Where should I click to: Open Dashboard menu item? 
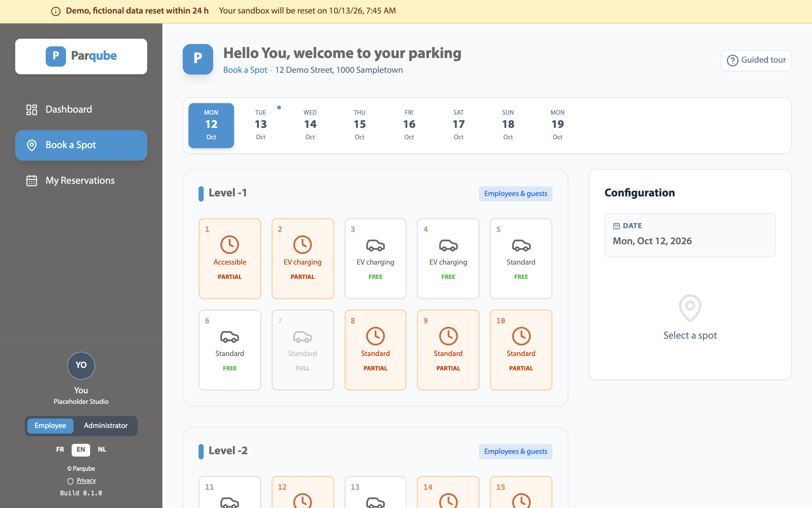click(81, 110)
